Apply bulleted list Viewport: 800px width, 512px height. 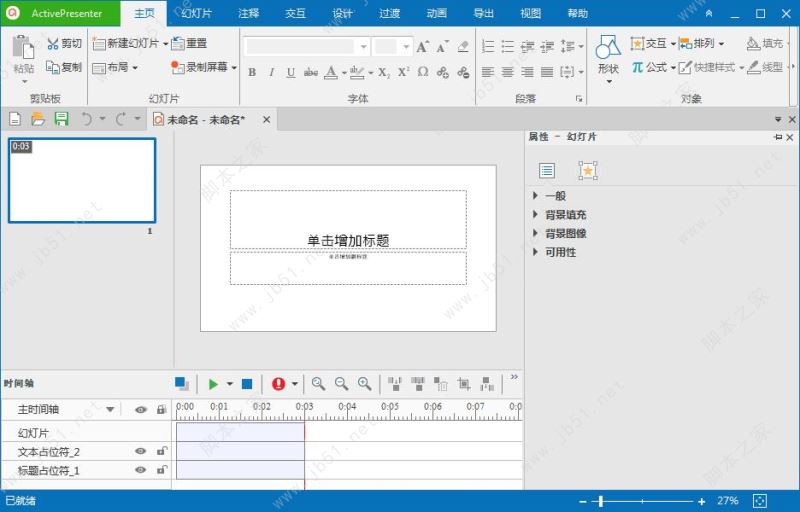pyautogui.click(x=508, y=46)
